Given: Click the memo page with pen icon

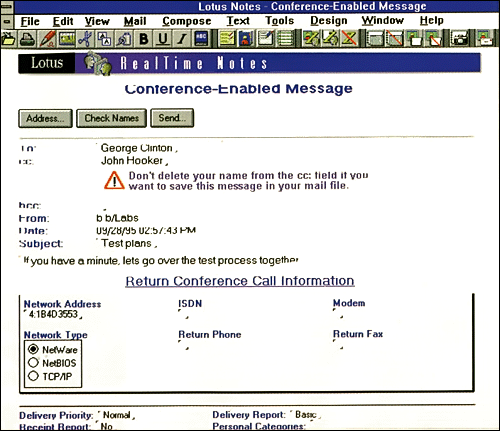Looking at the screenshot, I should 266,39.
